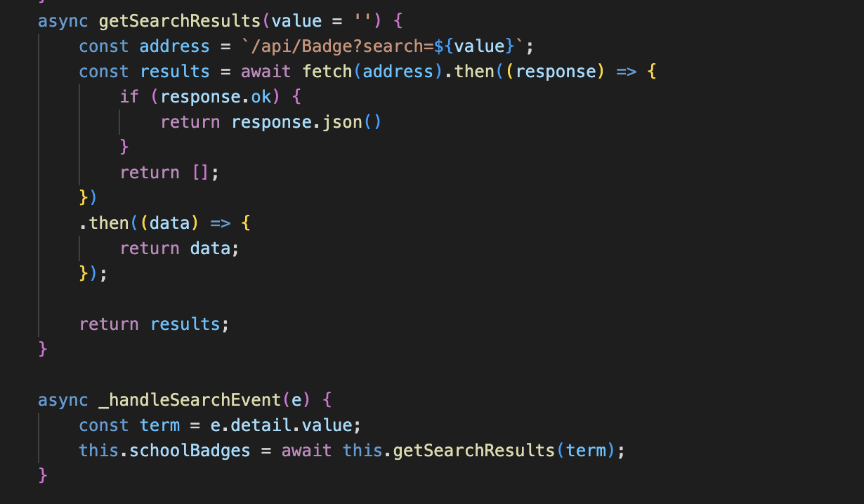Click the return results statement
The height and width of the screenshot is (504, 864).
154,324
